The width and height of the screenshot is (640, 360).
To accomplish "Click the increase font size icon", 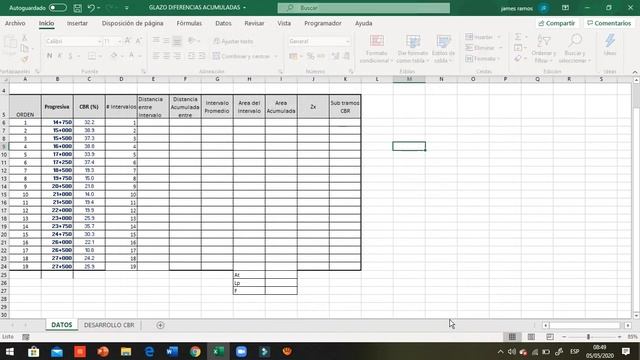I will point(128,41).
